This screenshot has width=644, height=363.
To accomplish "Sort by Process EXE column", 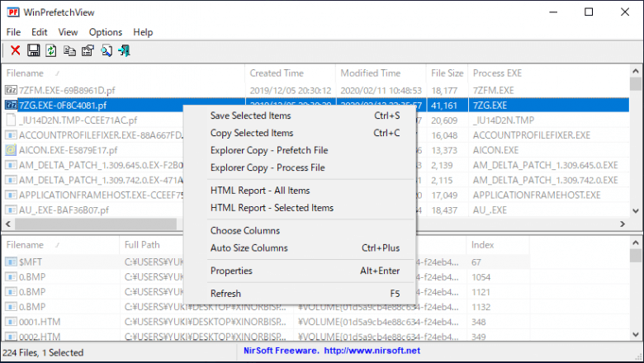I will 549,73.
